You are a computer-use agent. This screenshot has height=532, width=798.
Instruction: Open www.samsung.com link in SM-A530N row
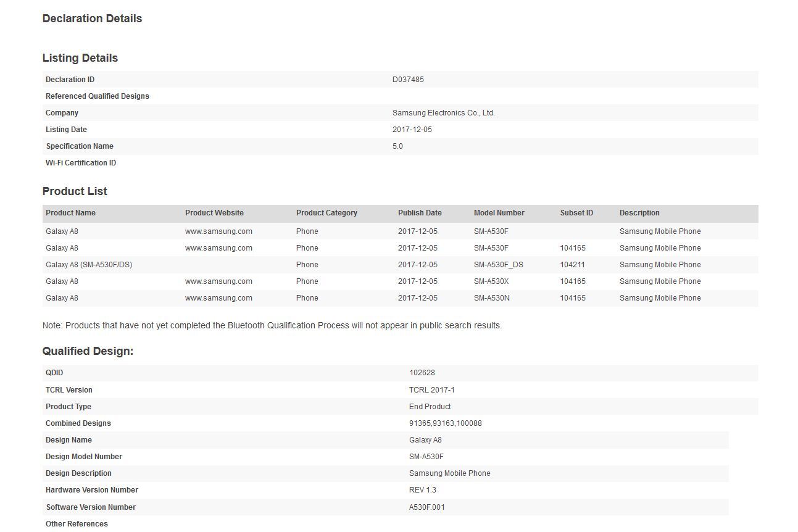218,298
